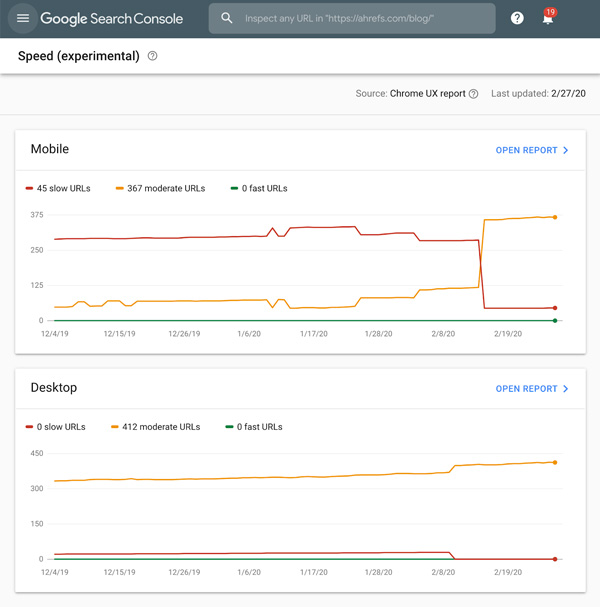Image resolution: width=600 pixels, height=607 pixels.
Task: Click Desktop chart date label 2/19/20
Action: tap(508, 572)
